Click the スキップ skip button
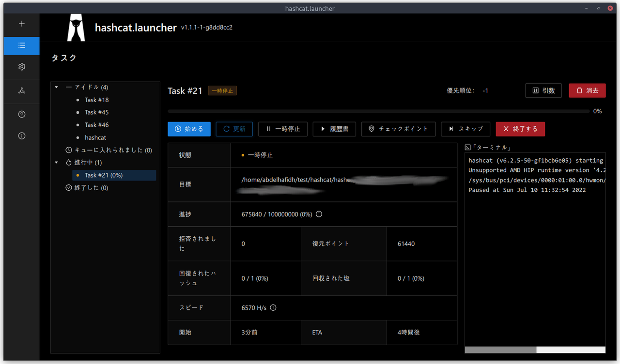Image resolution: width=620 pixels, height=364 pixels. click(465, 129)
